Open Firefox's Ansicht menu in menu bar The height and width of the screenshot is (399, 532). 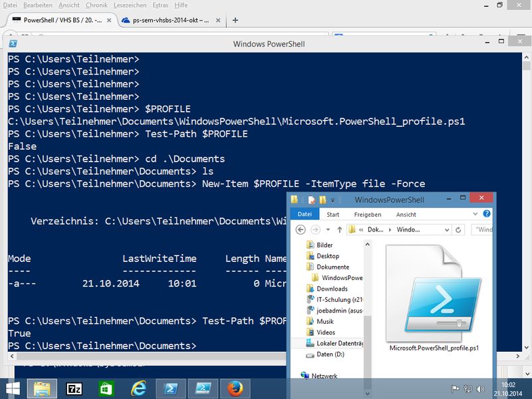coord(69,5)
